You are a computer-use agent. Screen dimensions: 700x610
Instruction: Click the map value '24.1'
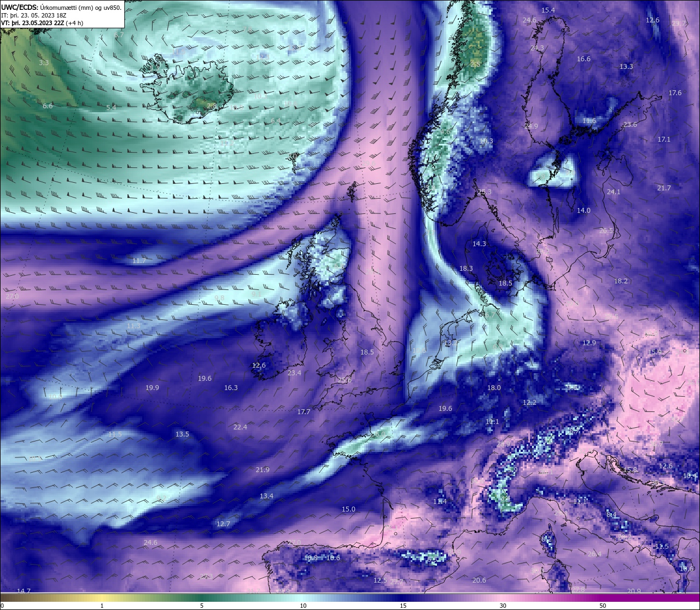[x=614, y=192]
